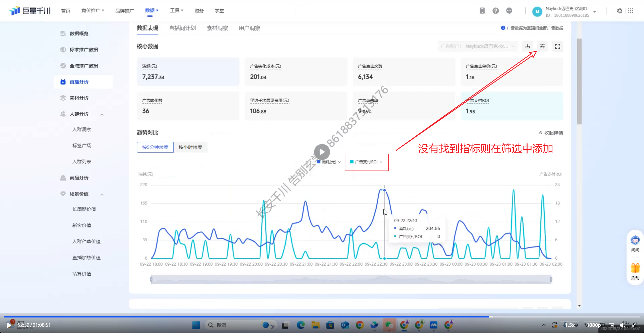Open 素材分析 in the sidebar
The image size is (644, 333).
pos(79,98)
